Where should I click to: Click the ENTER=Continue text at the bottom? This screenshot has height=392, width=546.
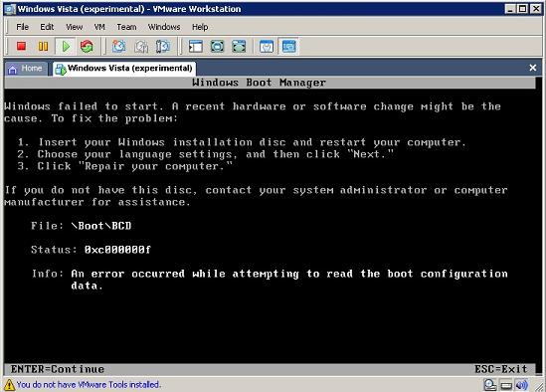tap(58, 369)
